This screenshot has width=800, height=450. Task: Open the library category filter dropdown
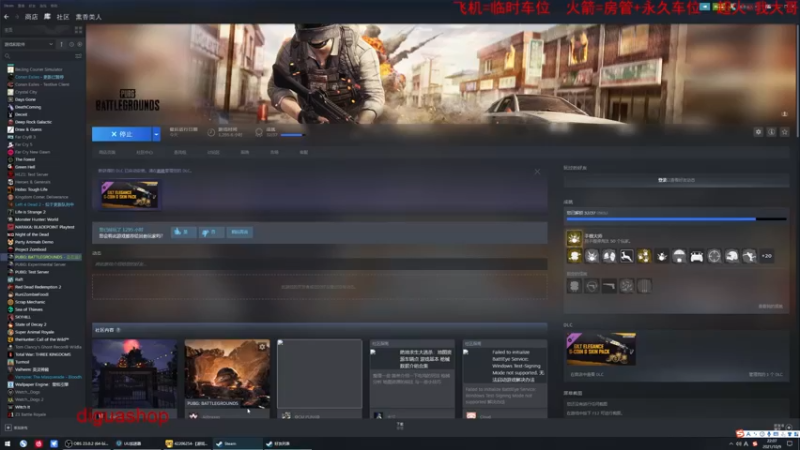(29, 44)
